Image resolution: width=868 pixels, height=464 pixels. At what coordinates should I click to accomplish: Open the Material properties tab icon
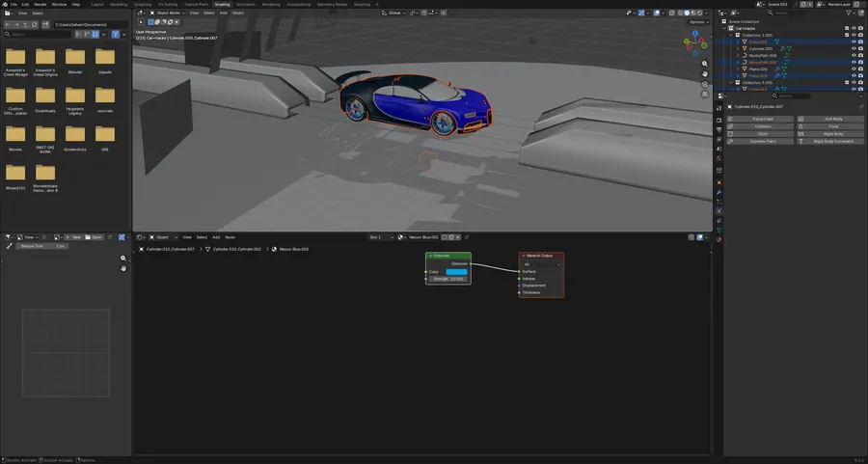point(719,240)
